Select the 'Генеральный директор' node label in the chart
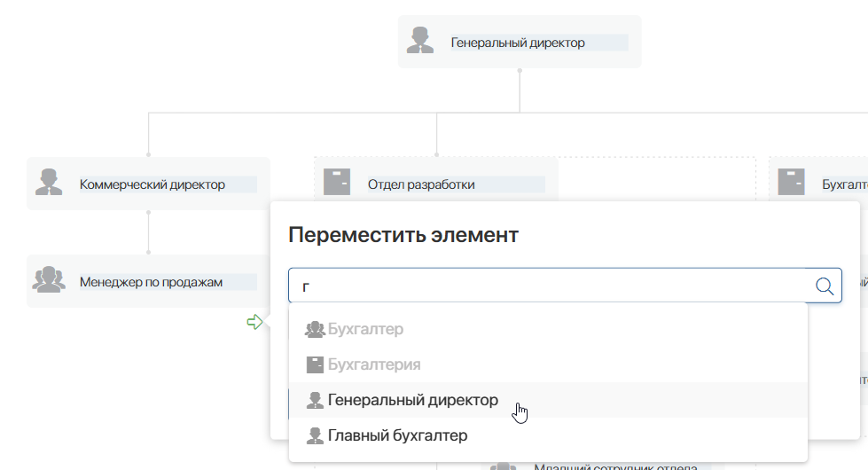 pos(518,43)
